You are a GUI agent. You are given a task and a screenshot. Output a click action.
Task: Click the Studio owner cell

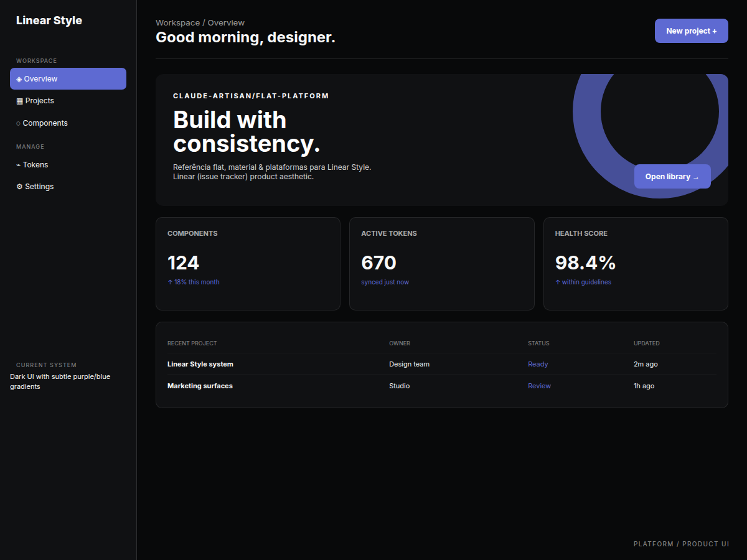tap(400, 386)
